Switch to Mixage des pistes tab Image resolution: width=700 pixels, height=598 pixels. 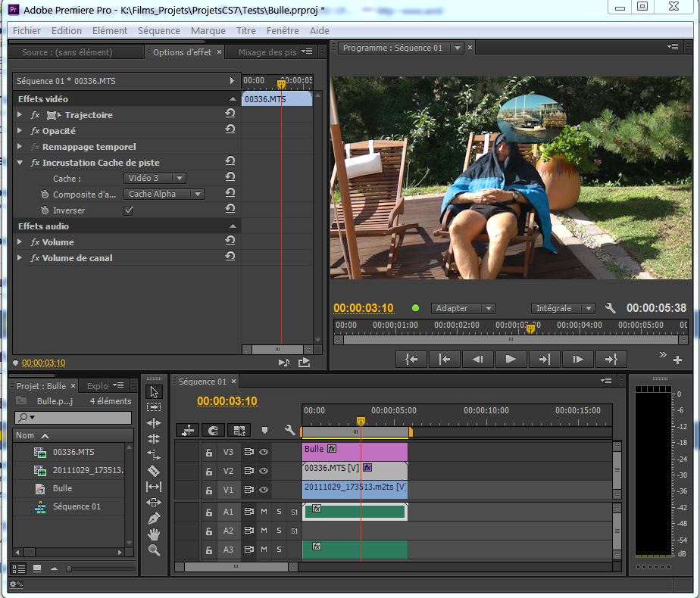tap(267, 52)
